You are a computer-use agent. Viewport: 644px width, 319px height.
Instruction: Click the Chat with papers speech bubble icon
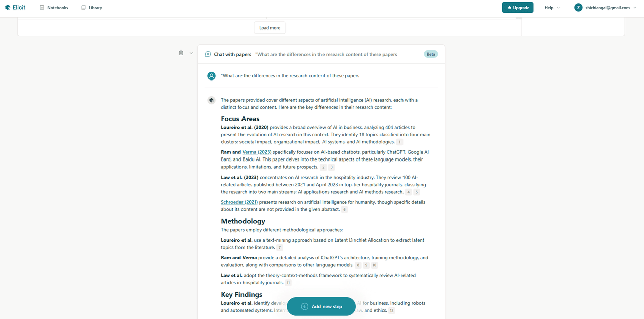tap(208, 54)
